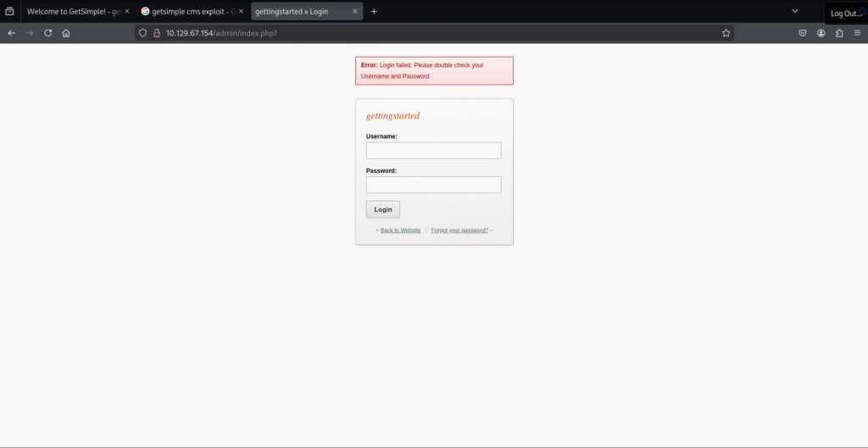Click the Firefox View icon

9,11
